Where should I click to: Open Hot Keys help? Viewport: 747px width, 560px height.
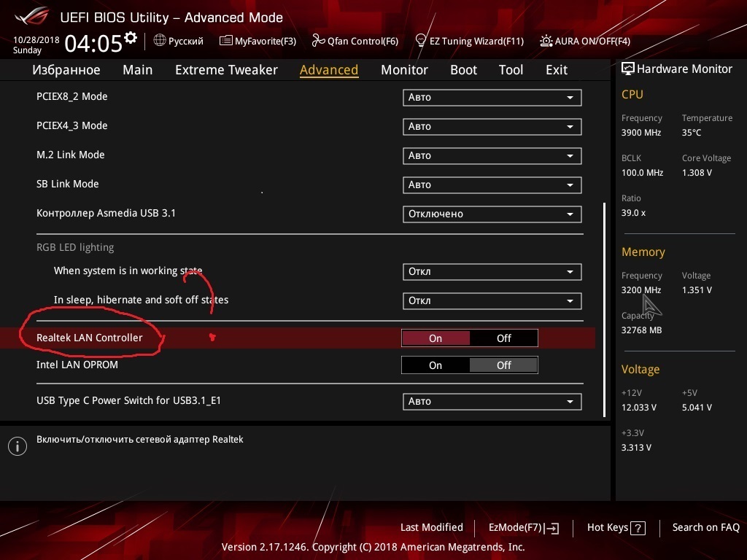tap(616, 528)
